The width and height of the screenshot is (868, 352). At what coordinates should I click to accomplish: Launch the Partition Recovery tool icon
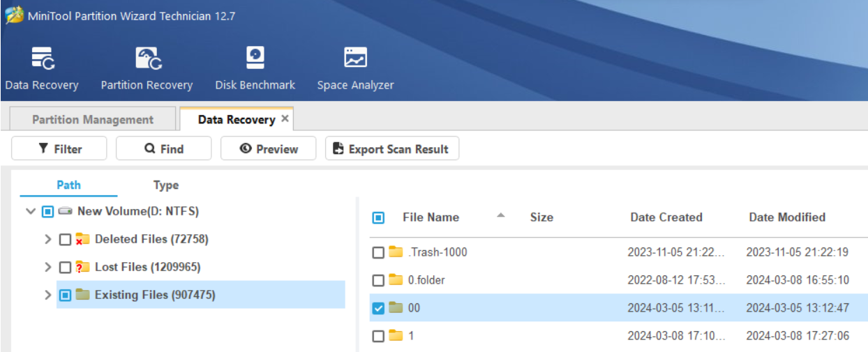point(149,58)
